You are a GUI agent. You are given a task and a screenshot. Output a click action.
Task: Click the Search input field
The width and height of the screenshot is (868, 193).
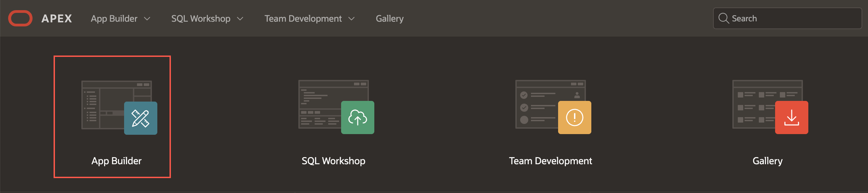pyautogui.click(x=787, y=18)
